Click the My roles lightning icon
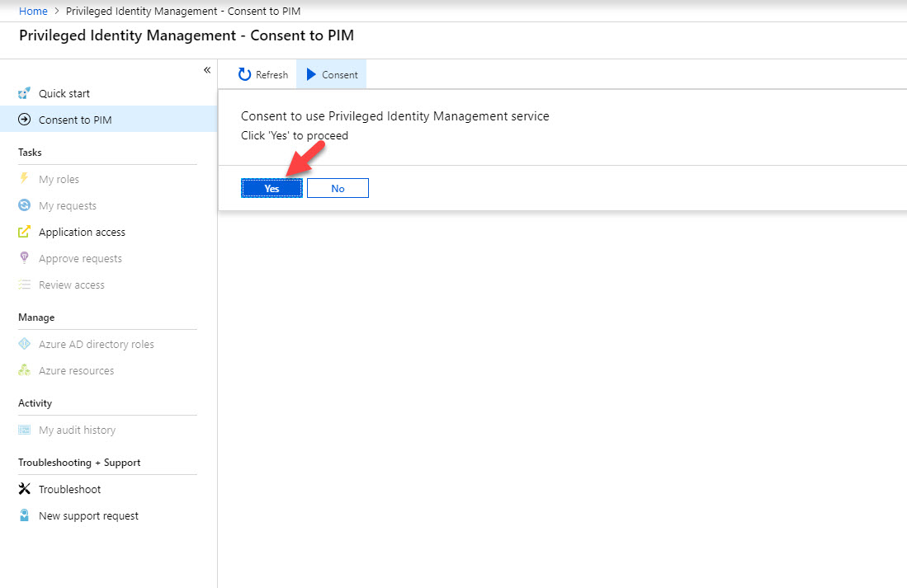 coord(24,178)
